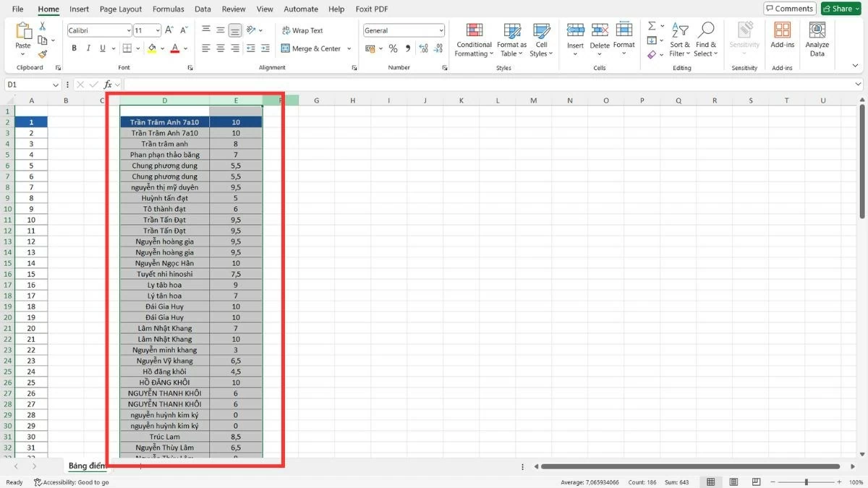This screenshot has height=488, width=868.
Task: Apply Percent Style to selection
Action: tap(393, 48)
